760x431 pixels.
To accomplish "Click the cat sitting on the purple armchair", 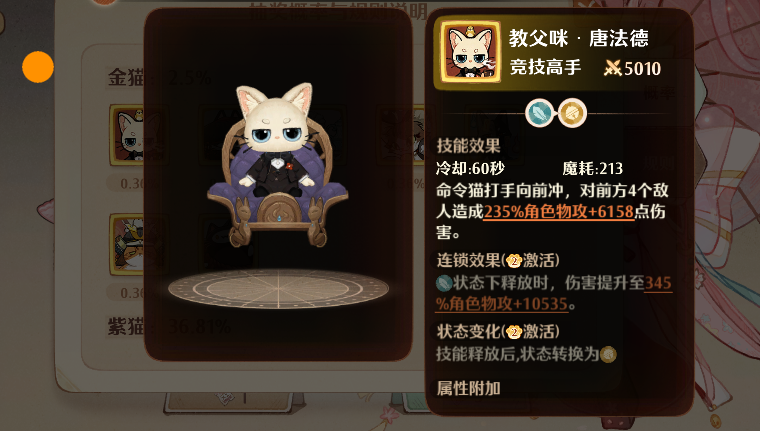I will coord(277,141).
